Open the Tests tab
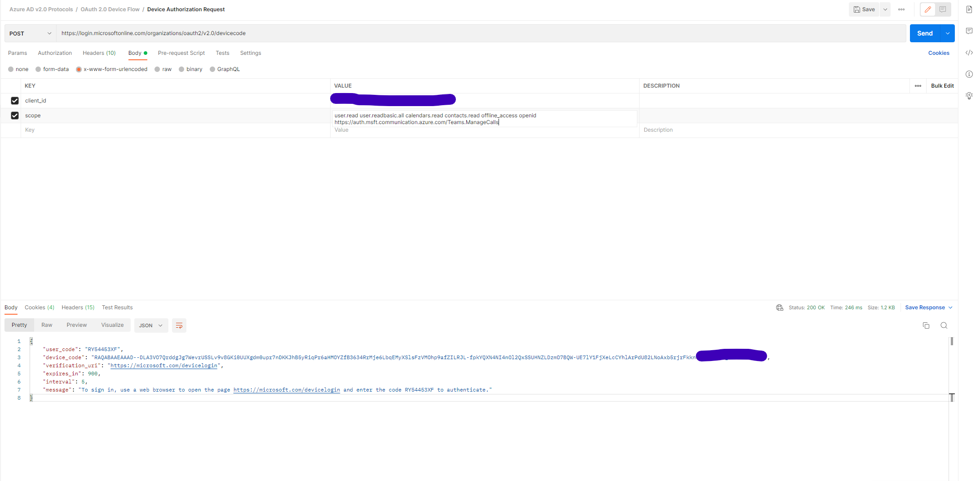The width and height of the screenshot is (980, 481). click(x=222, y=53)
